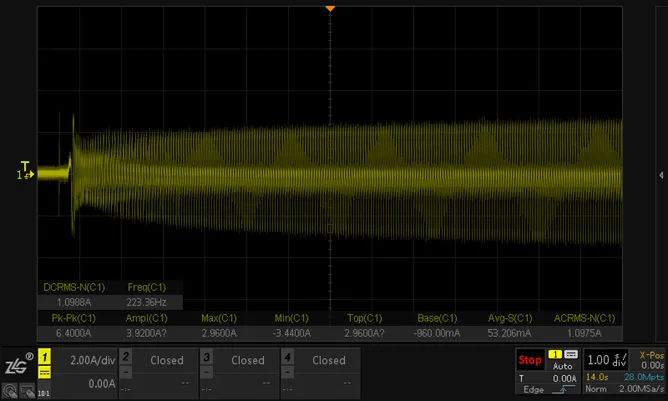This screenshot has width=668, height=401.
Task: Turn on closed channel 3
Action: click(248, 360)
